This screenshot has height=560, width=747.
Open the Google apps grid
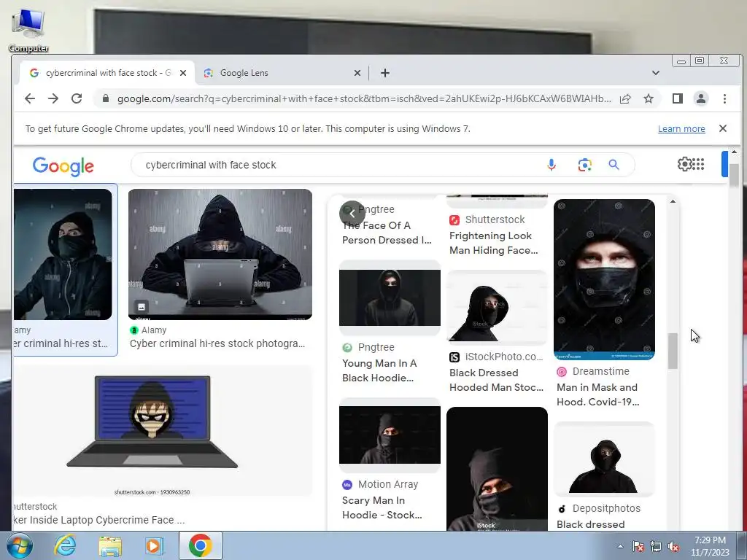(698, 164)
